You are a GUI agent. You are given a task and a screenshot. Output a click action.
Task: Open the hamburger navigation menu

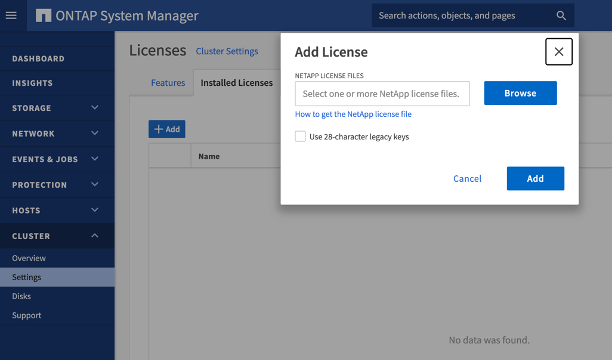pyautogui.click(x=11, y=16)
